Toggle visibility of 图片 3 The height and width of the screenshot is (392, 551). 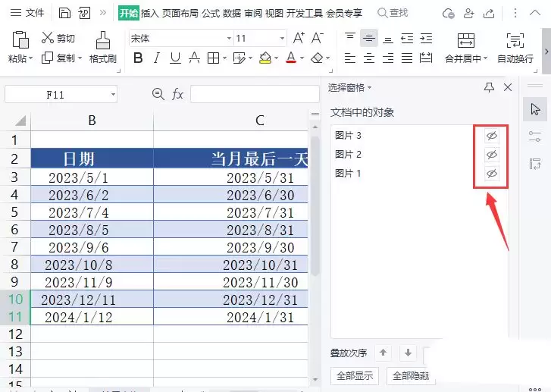click(x=492, y=136)
